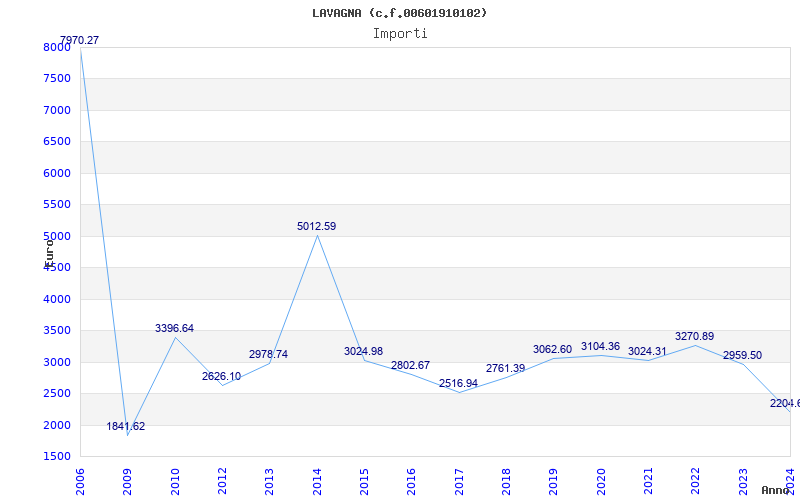Viewport: 800px width, 500px height.
Task: Select the 2022 year on x-axis
Action: coord(696,482)
